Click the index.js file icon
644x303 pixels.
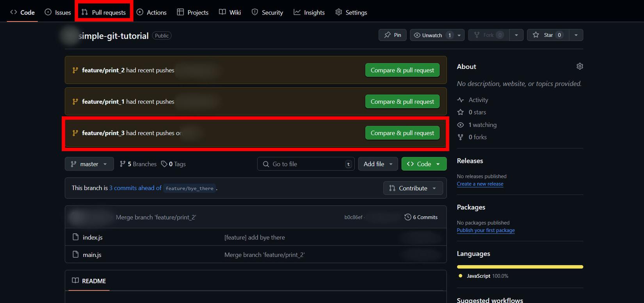76,237
